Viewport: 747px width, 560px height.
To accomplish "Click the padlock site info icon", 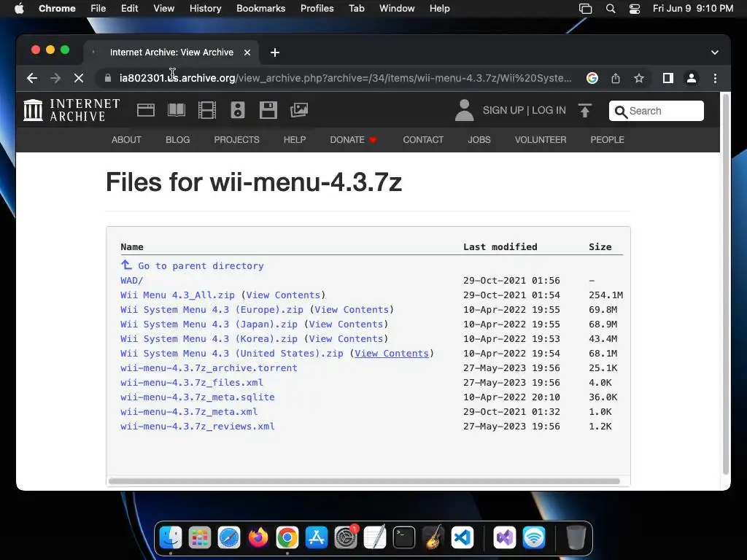I will coord(108,78).
